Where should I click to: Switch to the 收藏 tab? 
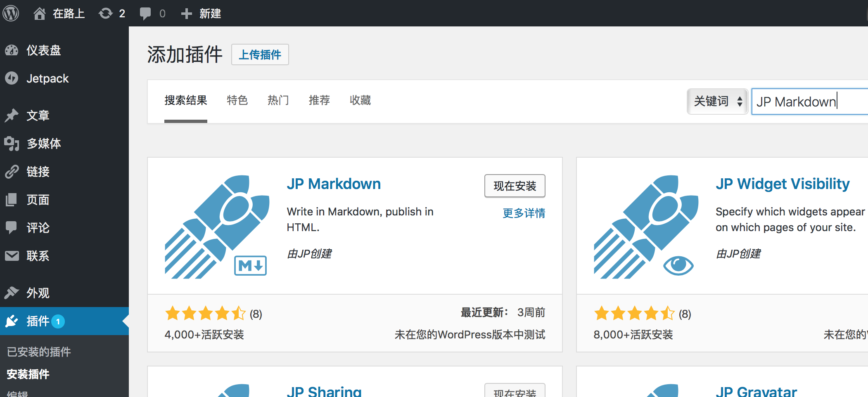(x=360, y=100)
